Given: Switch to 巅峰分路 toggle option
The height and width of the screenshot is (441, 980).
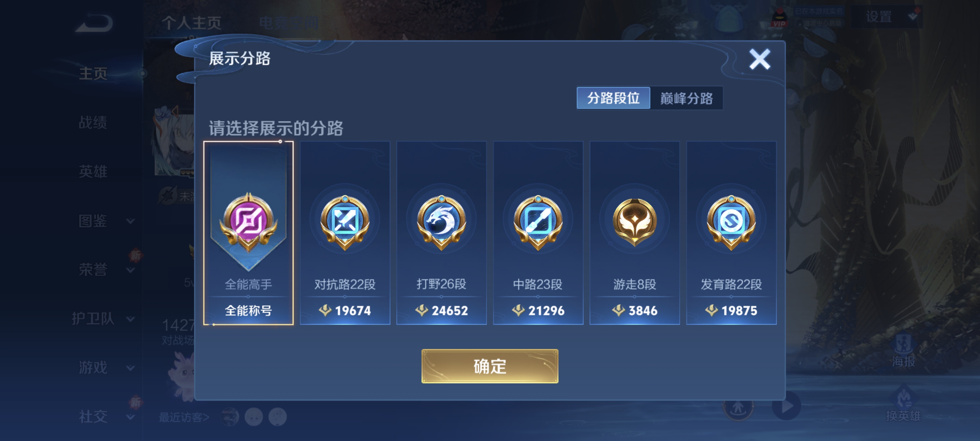Looking at the screenshot, I should coord(686,98).
